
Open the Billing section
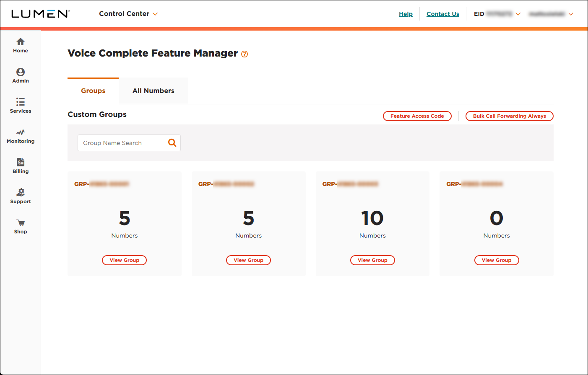coord(20,165)
